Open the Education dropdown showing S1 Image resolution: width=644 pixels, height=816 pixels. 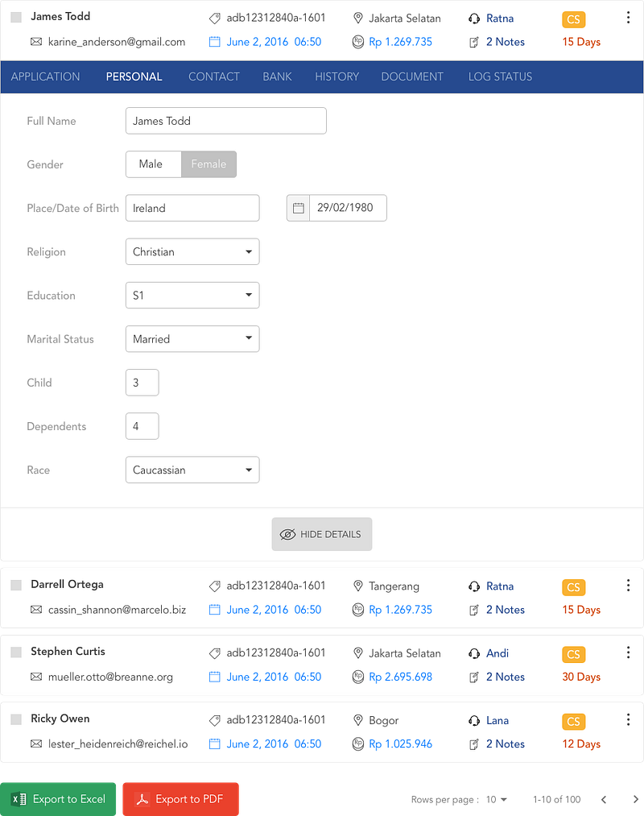pos(192,296)
